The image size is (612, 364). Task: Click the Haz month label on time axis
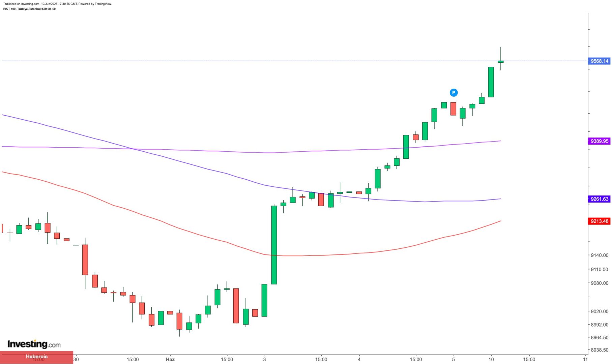tap(170, 359)
